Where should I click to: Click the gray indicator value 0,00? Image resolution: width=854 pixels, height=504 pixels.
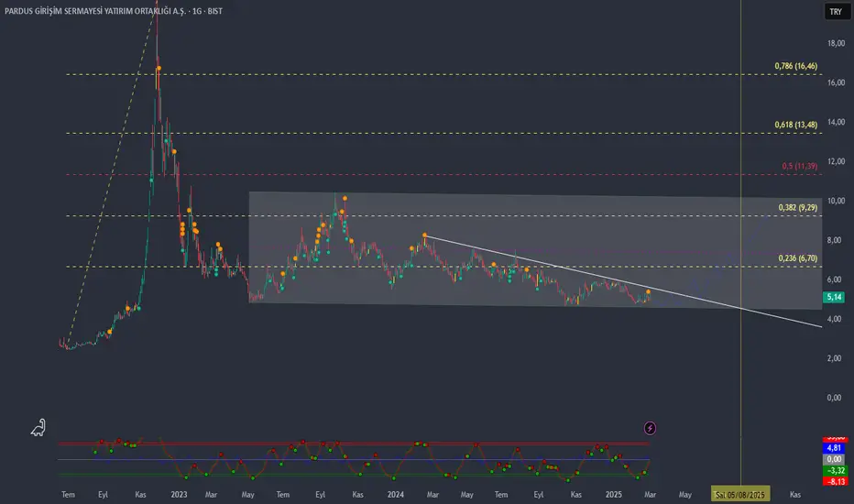pyautogui.click(x=834, y=459)
